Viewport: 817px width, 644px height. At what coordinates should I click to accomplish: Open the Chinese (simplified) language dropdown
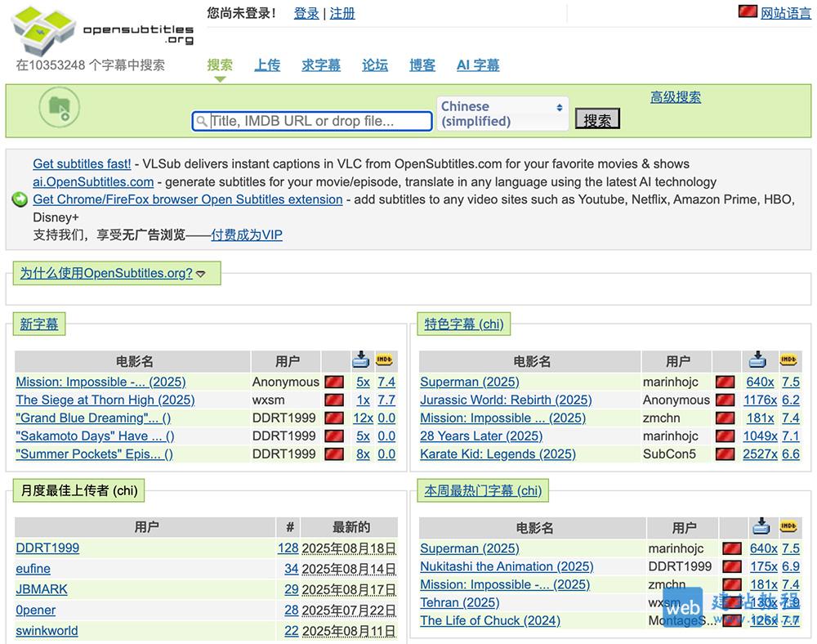502,114
